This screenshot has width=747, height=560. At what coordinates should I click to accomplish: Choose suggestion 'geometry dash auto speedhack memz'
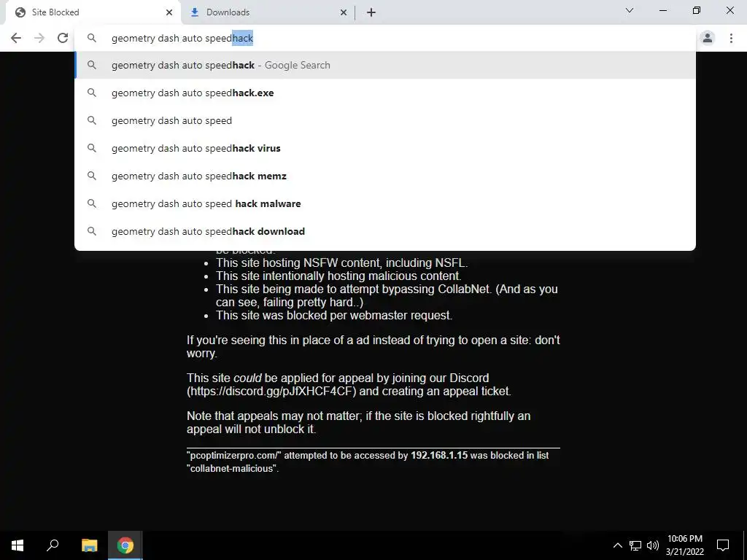385,176
